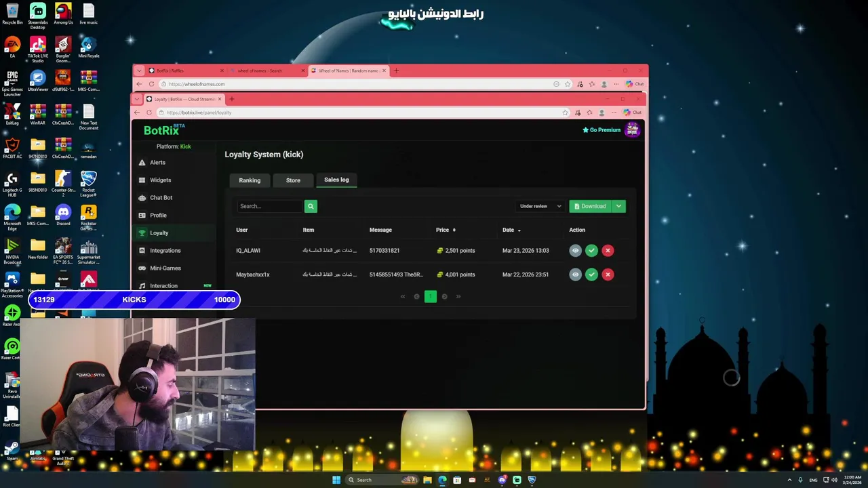Click the taskbar Search box
868x488 pixels.
click(382, 480)
